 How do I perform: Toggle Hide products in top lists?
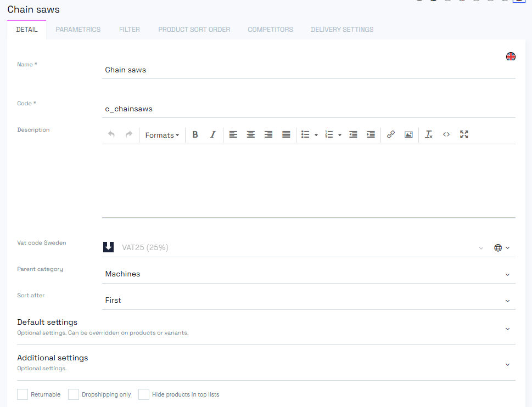pyautogui.click(x=144, y=394)
